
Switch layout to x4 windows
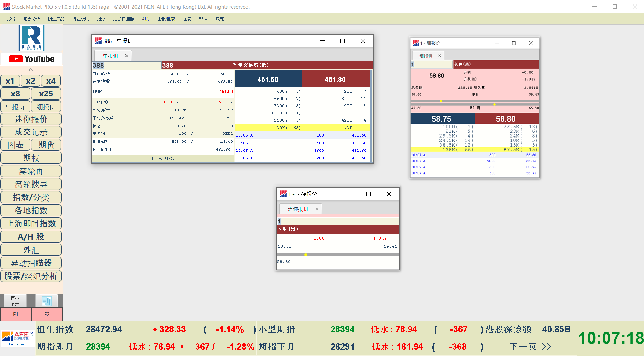tap(51, 81)
